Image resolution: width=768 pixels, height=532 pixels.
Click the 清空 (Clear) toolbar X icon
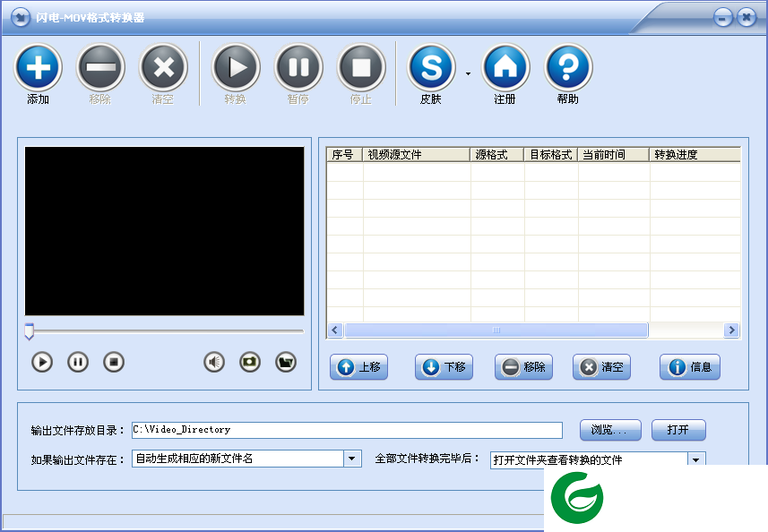pyautogui.click(x=163, y=67)
